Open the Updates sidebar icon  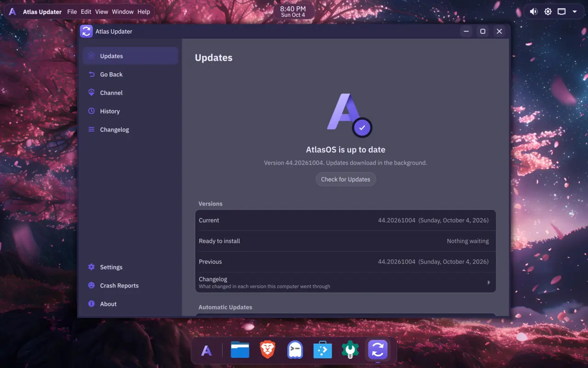(x=91, y=56)
